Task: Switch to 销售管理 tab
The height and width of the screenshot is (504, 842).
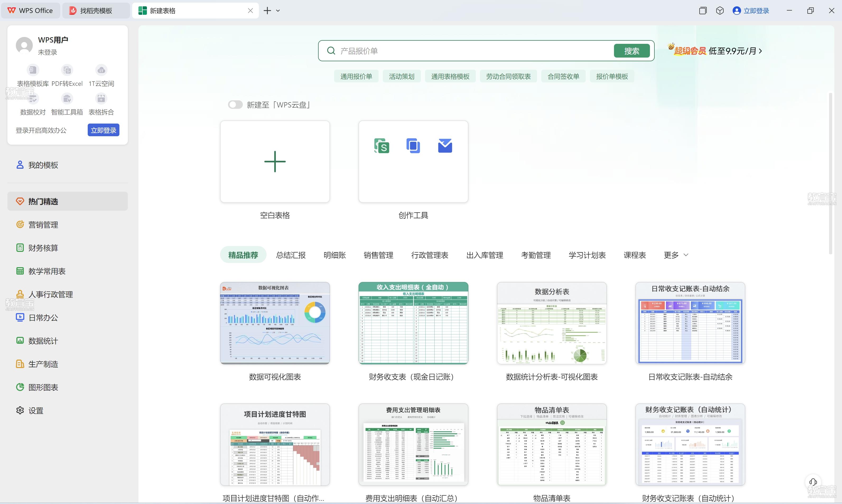Action: [x=379, y=255]
